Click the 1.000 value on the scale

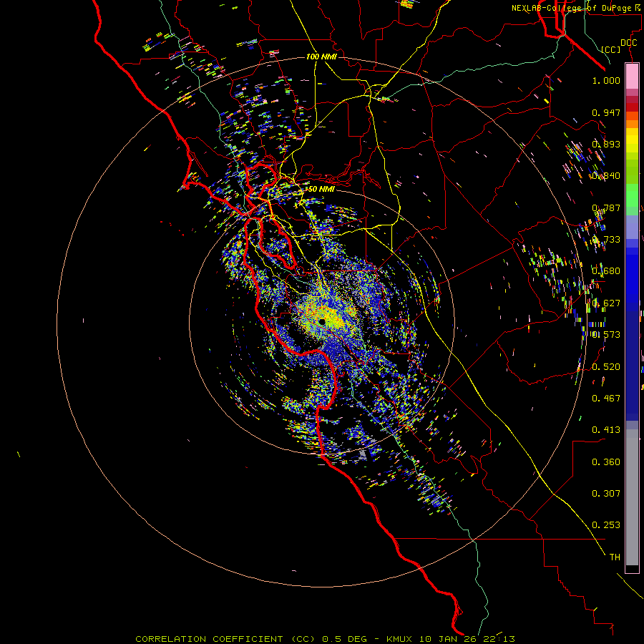click(x=606, y=80)
